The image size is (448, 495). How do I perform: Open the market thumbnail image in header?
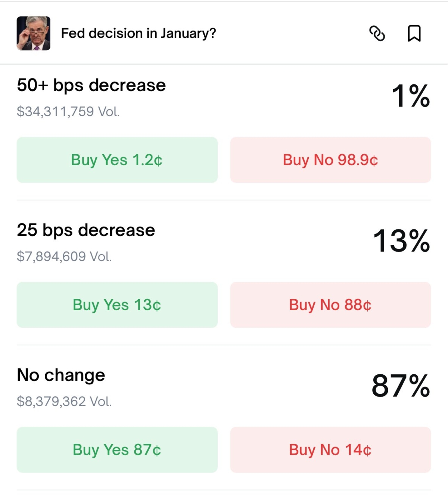[x=34, y=33]
